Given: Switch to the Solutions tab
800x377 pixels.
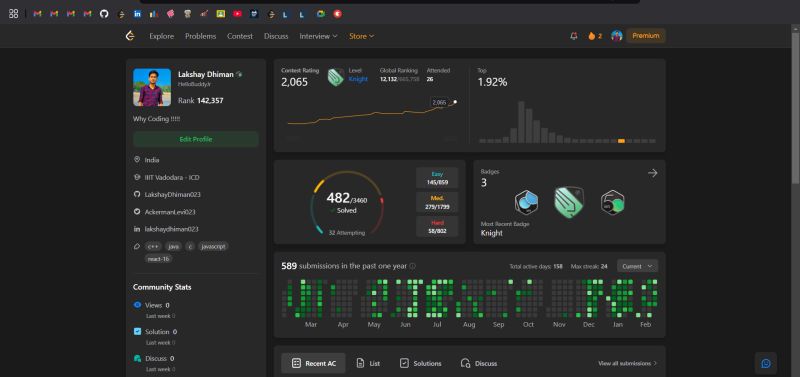Looking at the screenshot, I should 420,363.
